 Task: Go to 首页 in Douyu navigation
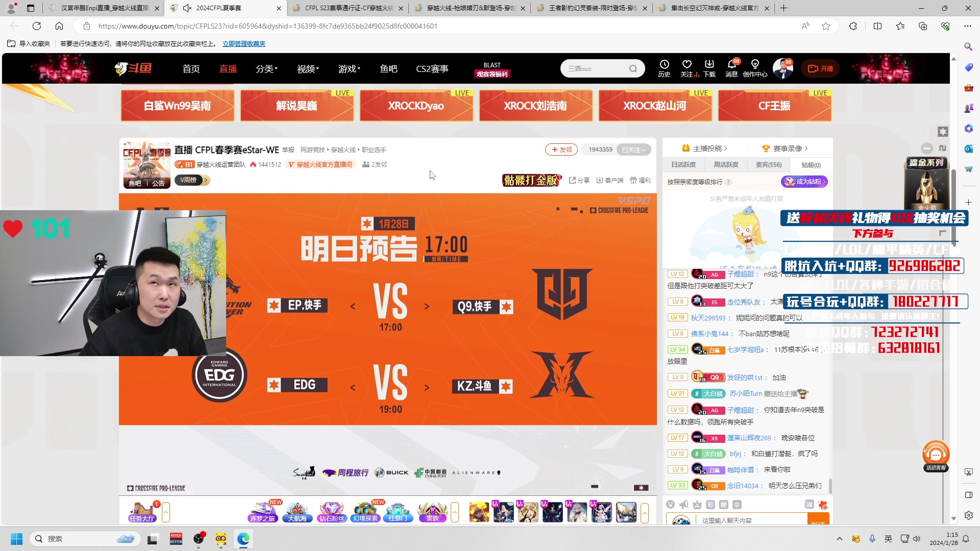pos(191,68)
